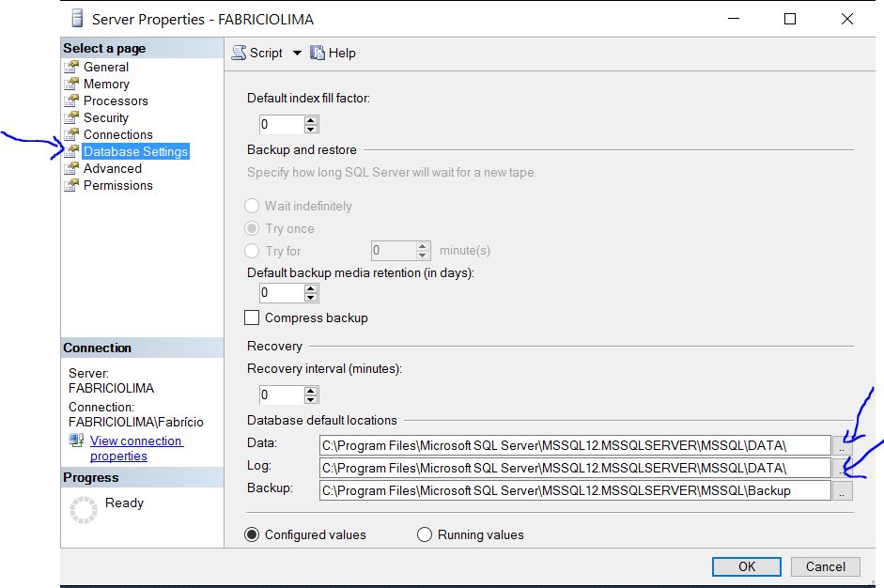Click the OK button
This screenshot has height=588, width=884.
coord(746,566)
